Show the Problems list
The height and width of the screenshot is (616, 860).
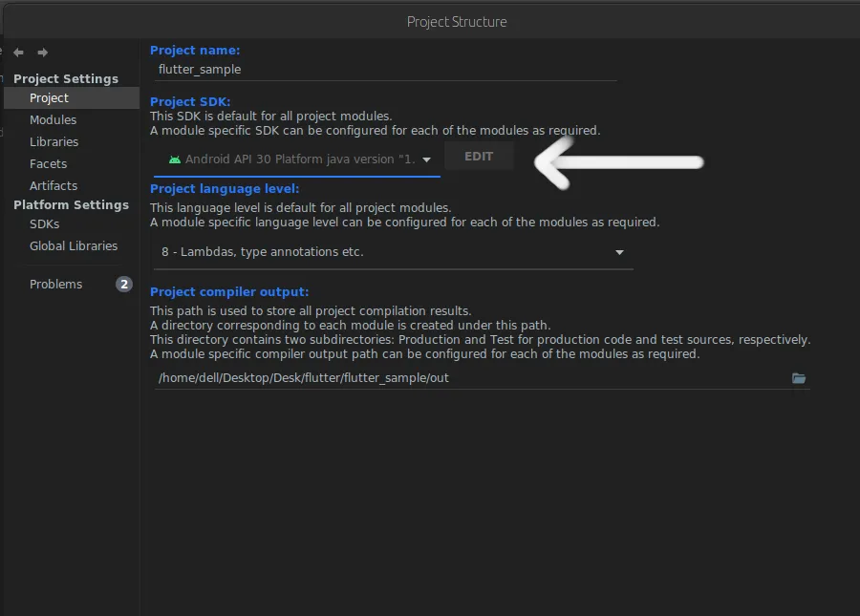point(56,284)
